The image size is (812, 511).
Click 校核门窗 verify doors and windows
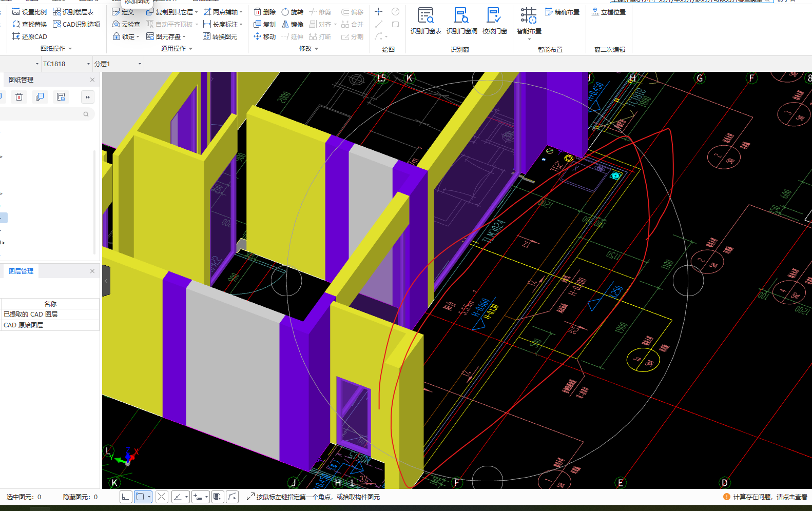pyautogui.click(x=494, y=21)
